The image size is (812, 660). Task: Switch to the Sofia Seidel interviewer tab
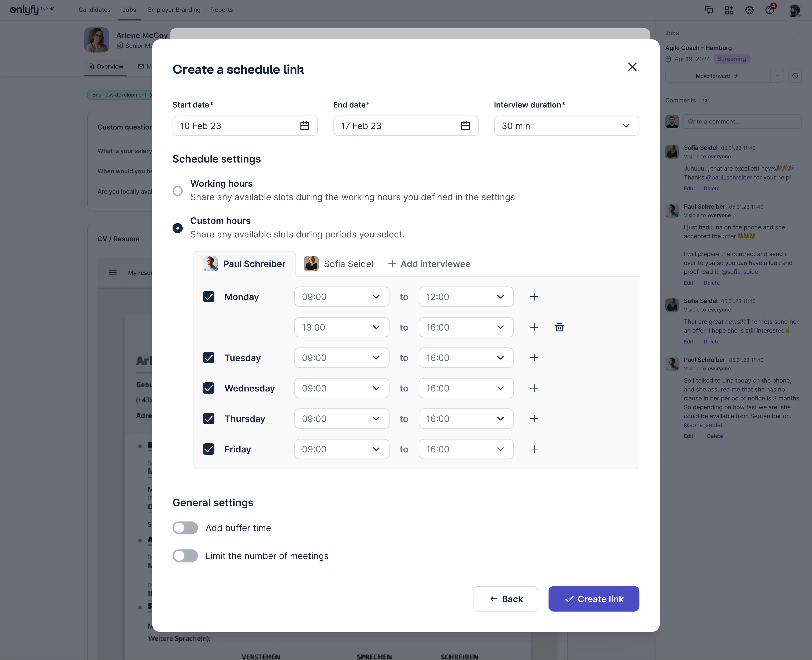(x=338, y=264)
